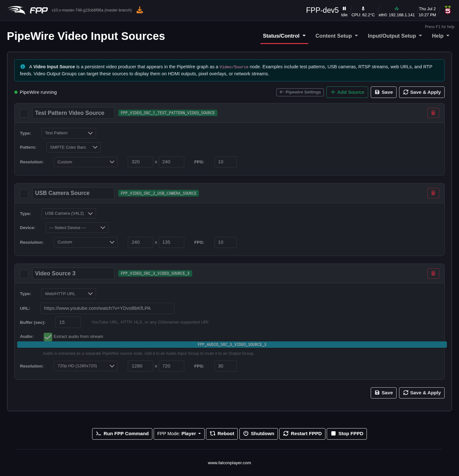This screenshot has height=476, width=459.
Task: Click the FPP-dev5 host name
Action: click(x=322, y=10)
